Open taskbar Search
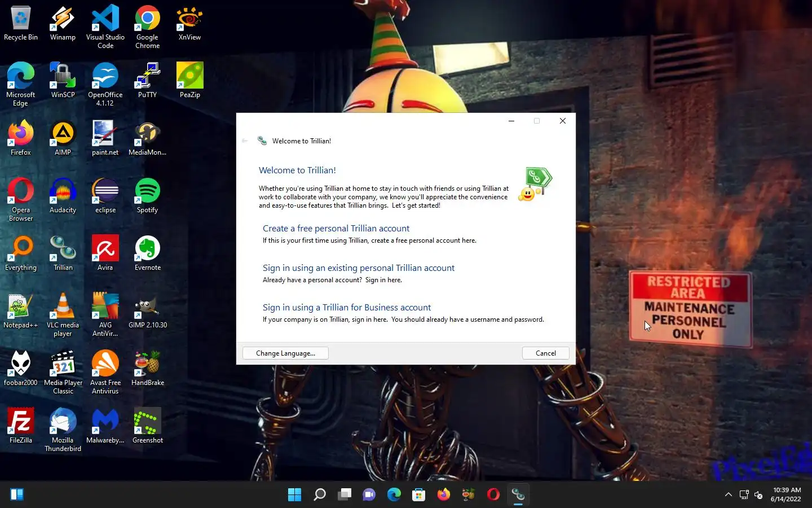The width and height of the screenshot is (812, 508). (319, 494)
